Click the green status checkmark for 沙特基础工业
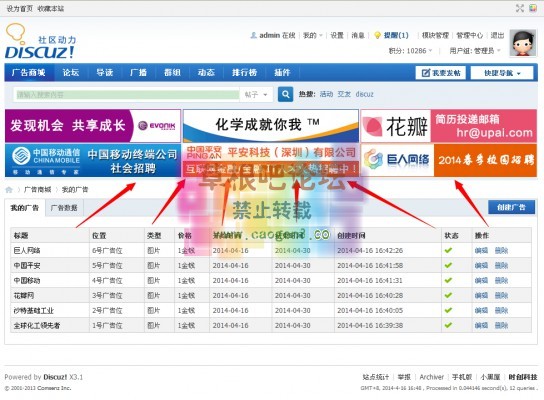This screenshot has width=544, height=400. pyautogui.click(x=448, y=310)
